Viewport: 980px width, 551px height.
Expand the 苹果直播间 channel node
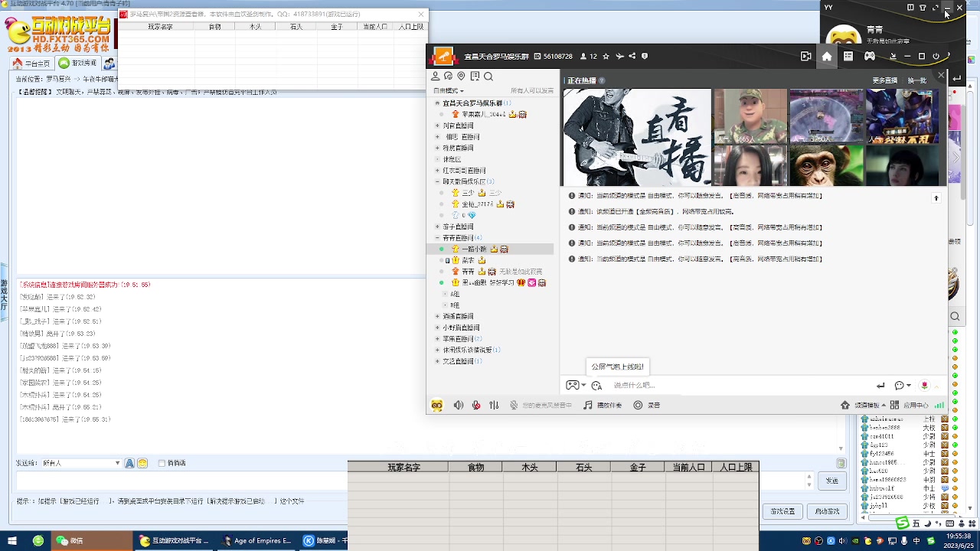click(437, 339)
